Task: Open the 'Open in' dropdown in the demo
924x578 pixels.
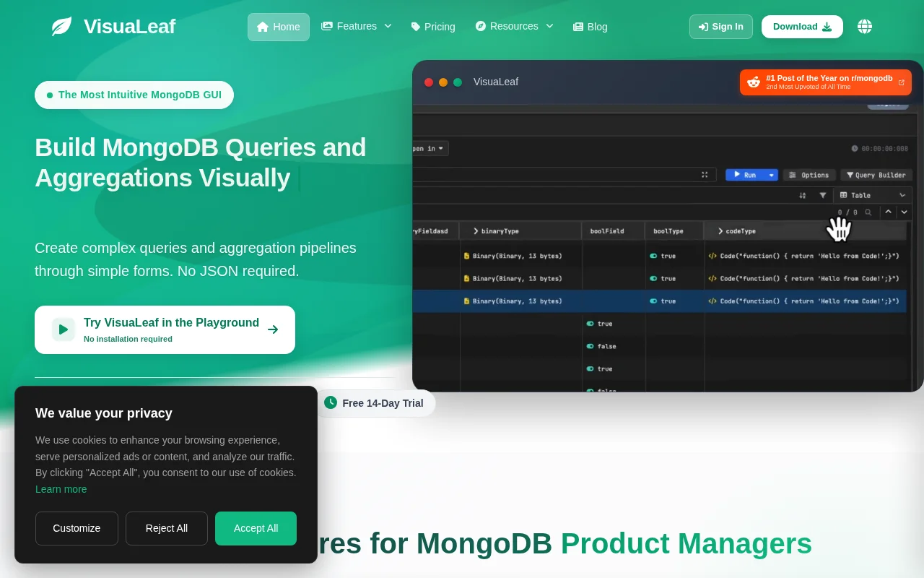Action: pos(430,149)
